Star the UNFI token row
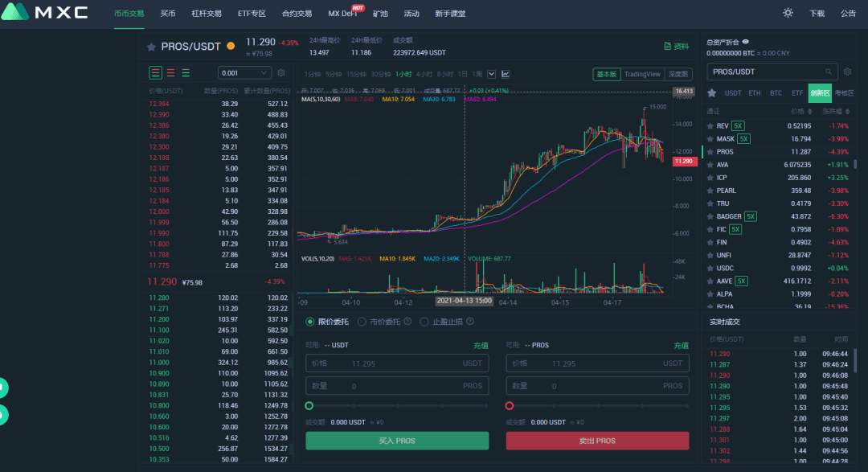868x472 pixels. point(710,256)
